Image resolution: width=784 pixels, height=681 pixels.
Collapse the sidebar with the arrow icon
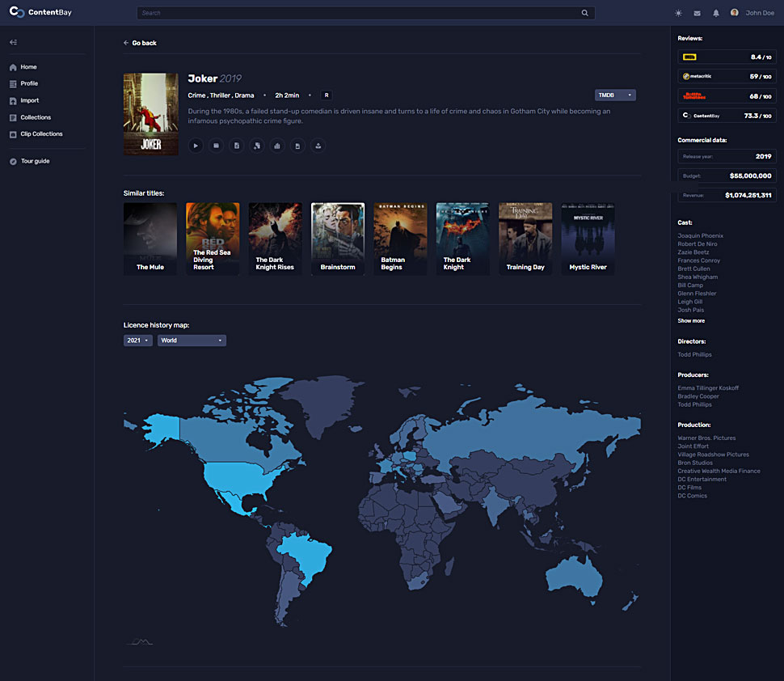tap(13, 42)
